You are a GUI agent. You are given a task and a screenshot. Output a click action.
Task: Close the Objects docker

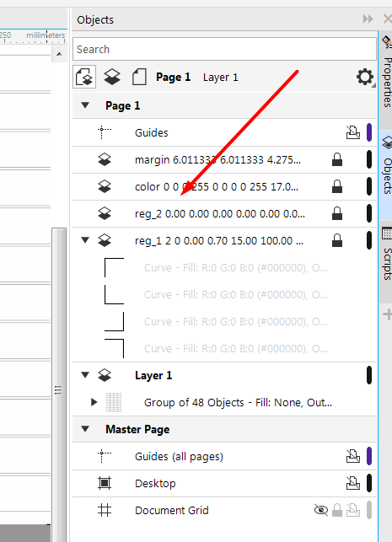click(x=388, y=19)
